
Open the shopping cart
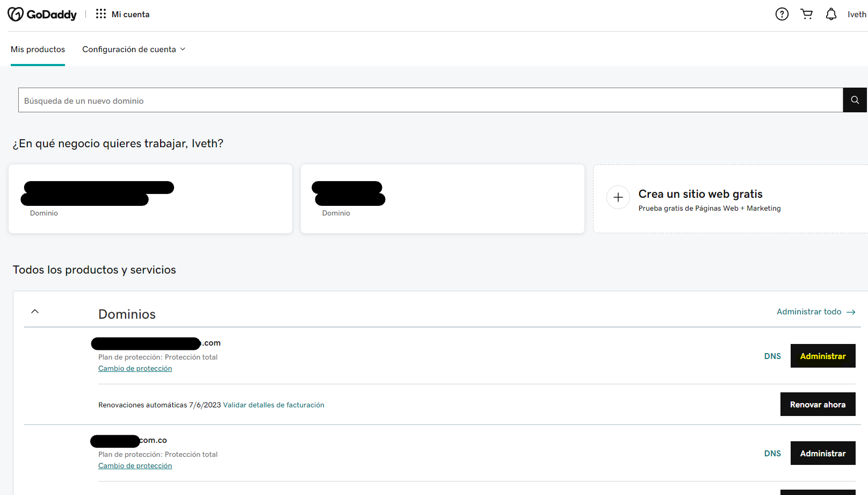click(807, 15)
